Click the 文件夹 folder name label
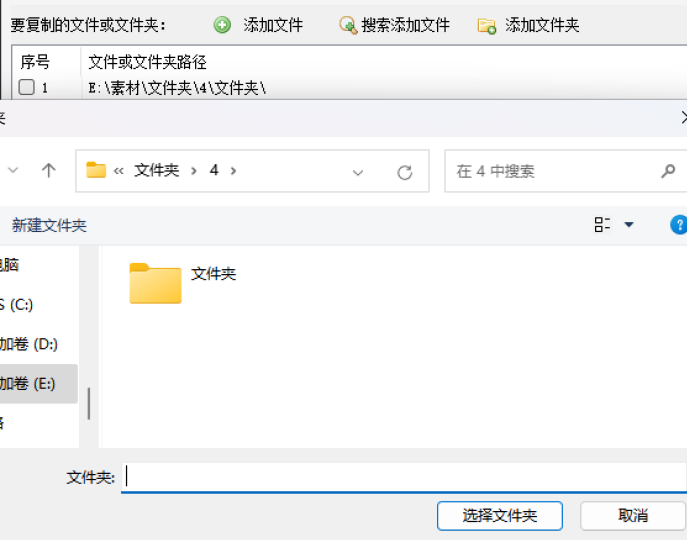 214,274
